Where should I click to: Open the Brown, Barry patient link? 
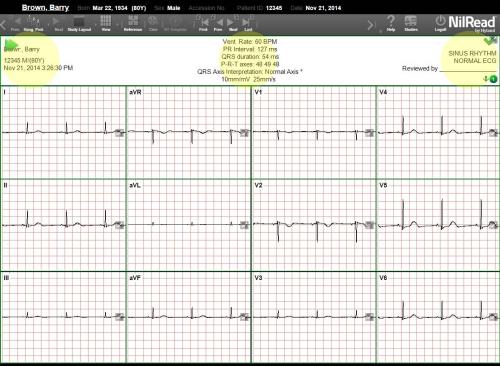pyautogui.click(x=45, y=8)
